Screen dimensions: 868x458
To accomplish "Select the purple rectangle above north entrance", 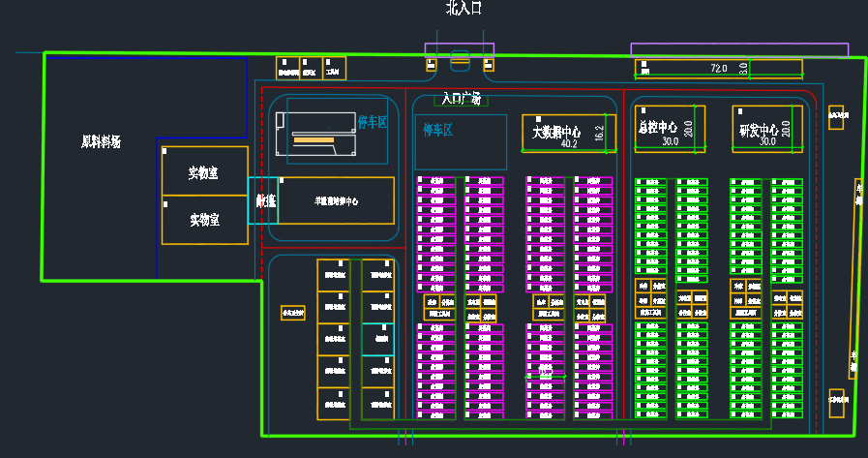I will [460, 47].
